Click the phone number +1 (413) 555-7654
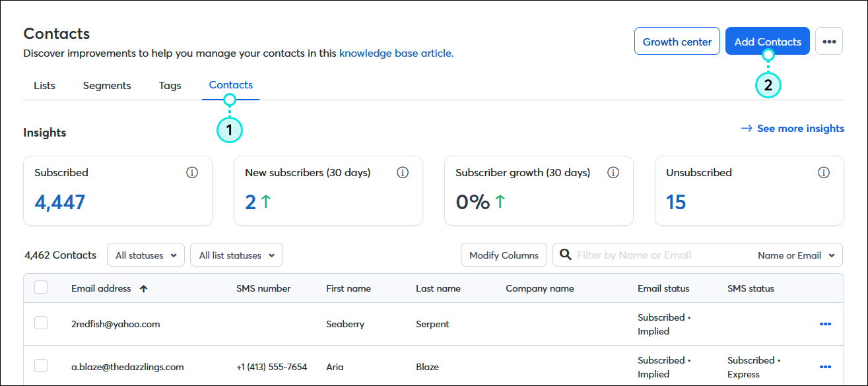The height and width of the screenshot is (386, 868). (271, 367)
